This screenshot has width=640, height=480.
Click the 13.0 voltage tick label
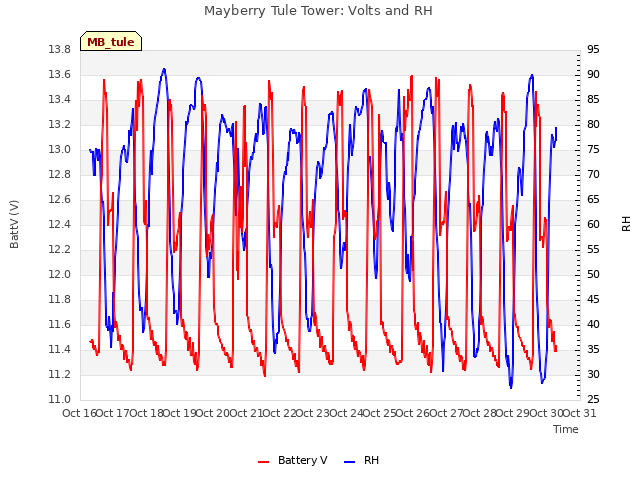coord(60,150)
